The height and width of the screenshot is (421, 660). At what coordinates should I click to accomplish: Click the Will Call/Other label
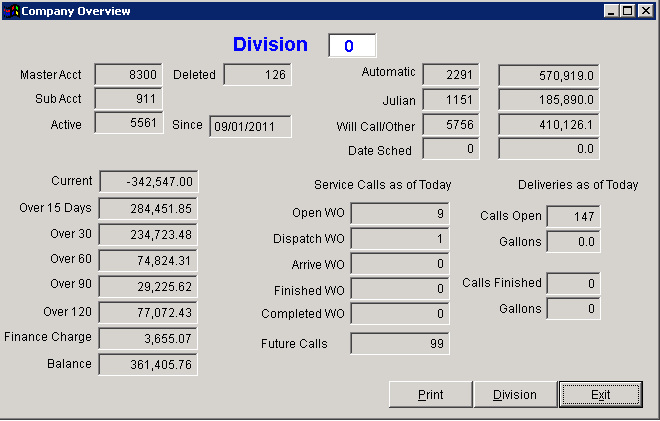point(375,126)
